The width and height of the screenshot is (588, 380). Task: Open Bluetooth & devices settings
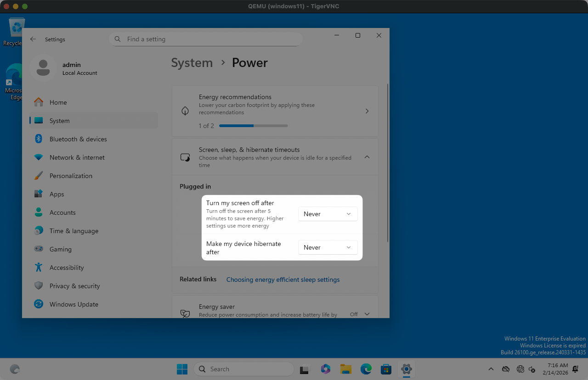point(78,139)
